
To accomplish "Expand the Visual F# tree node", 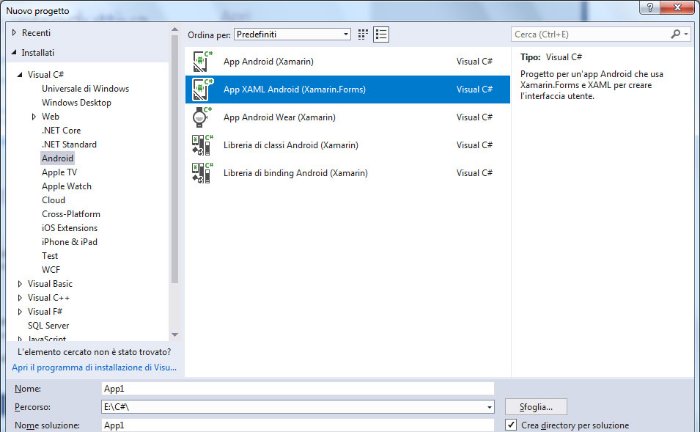I will click(20, 312).
